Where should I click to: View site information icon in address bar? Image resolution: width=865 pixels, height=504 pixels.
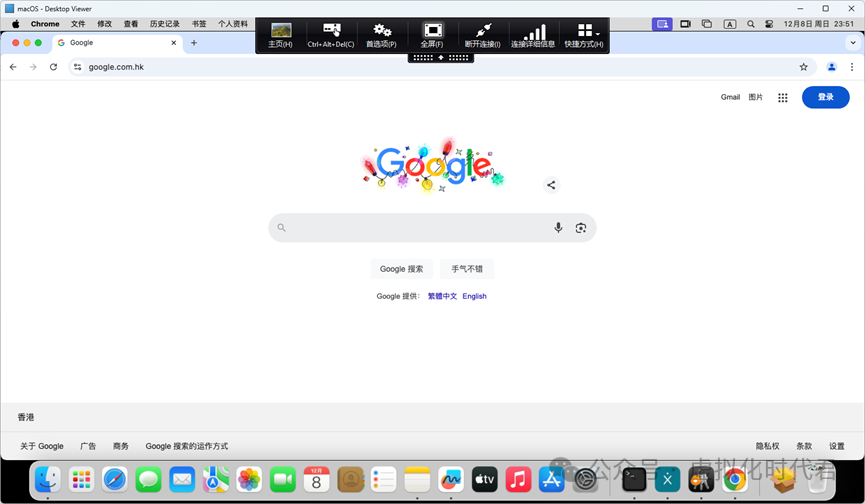pos(78,67)
